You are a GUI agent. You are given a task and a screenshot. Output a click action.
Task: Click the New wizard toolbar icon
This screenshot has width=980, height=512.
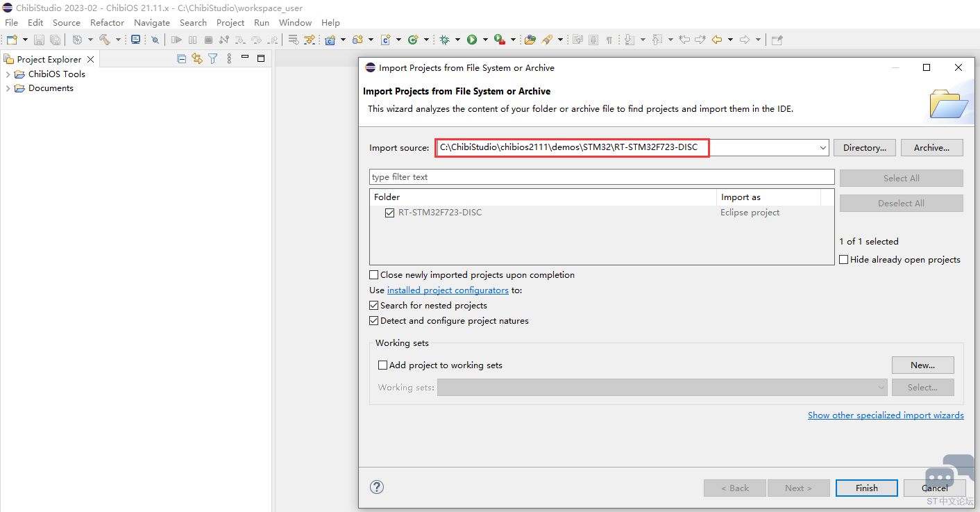click(x=12, y=40)
